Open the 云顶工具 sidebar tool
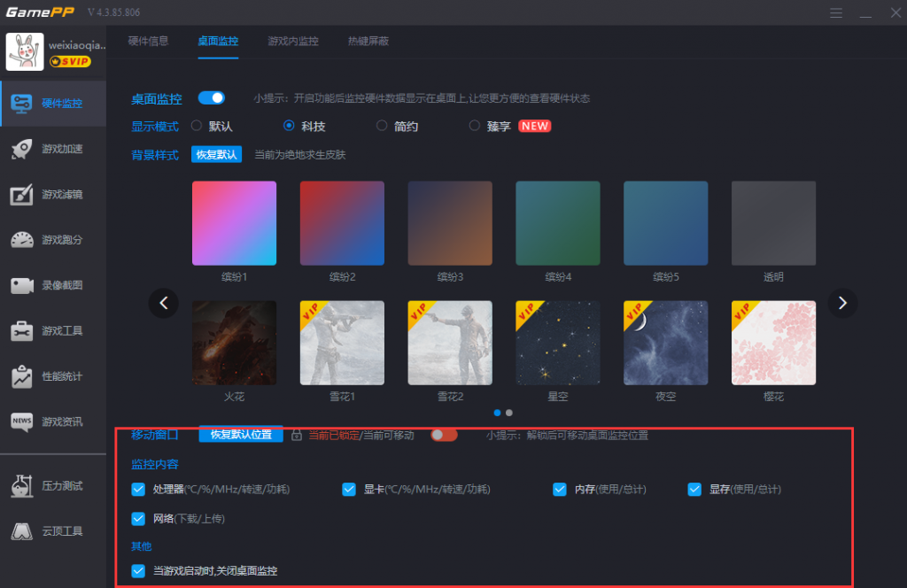 53,531
